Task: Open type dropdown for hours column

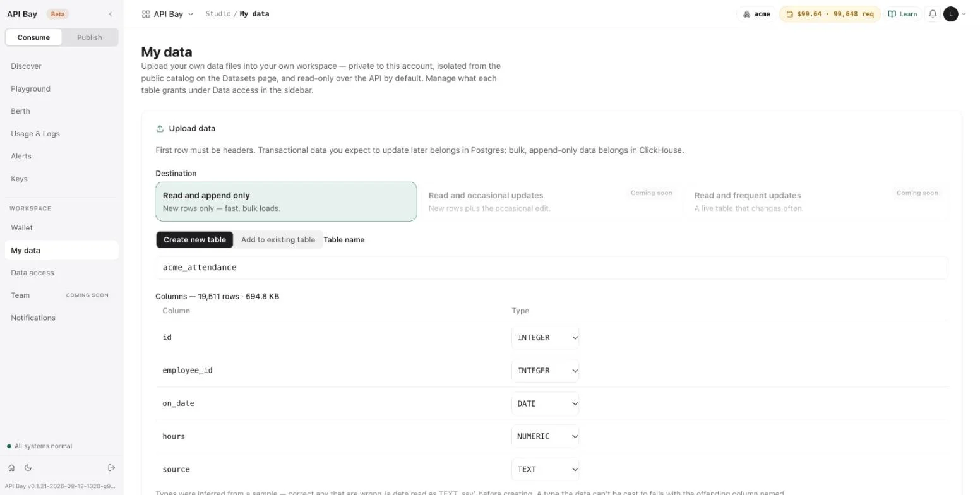Action: (546, 436)
